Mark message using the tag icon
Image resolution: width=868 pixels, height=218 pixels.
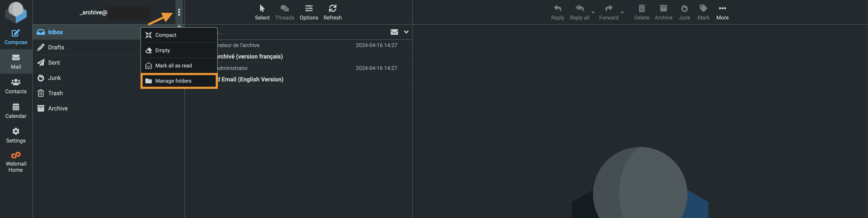pyautogui.click(x=703, y=8)
